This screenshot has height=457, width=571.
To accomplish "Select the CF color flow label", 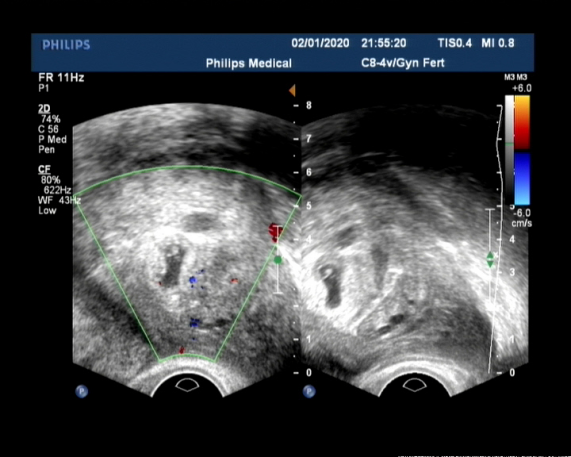I will click(44, 169).
